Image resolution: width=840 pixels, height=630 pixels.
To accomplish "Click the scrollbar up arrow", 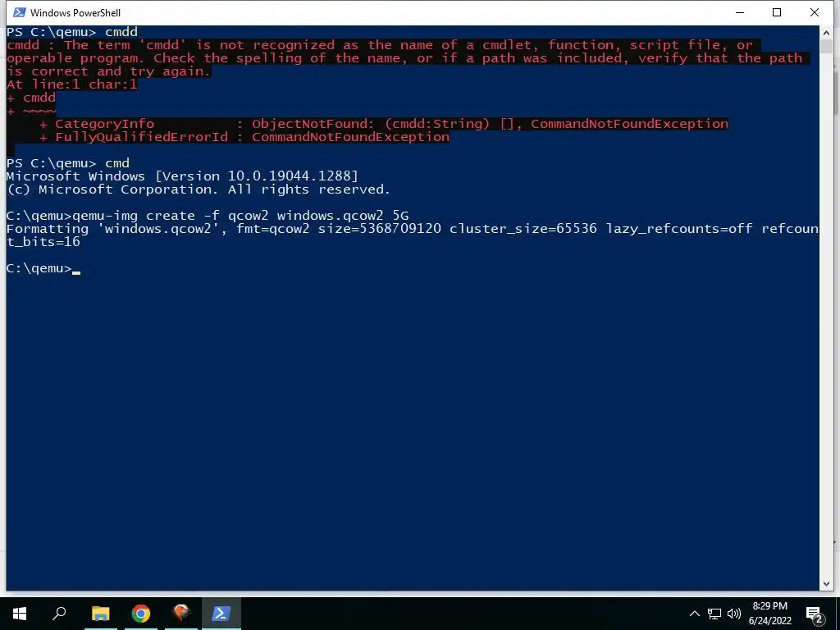I will 826,33.
